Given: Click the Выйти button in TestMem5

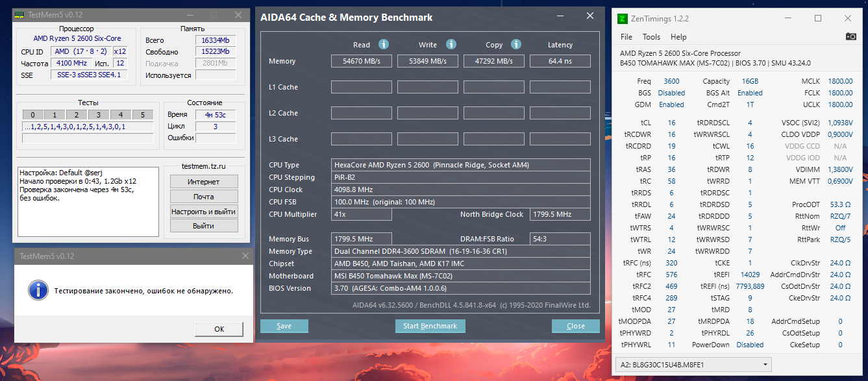Looking at the screenshot, I should pos(204,226).
